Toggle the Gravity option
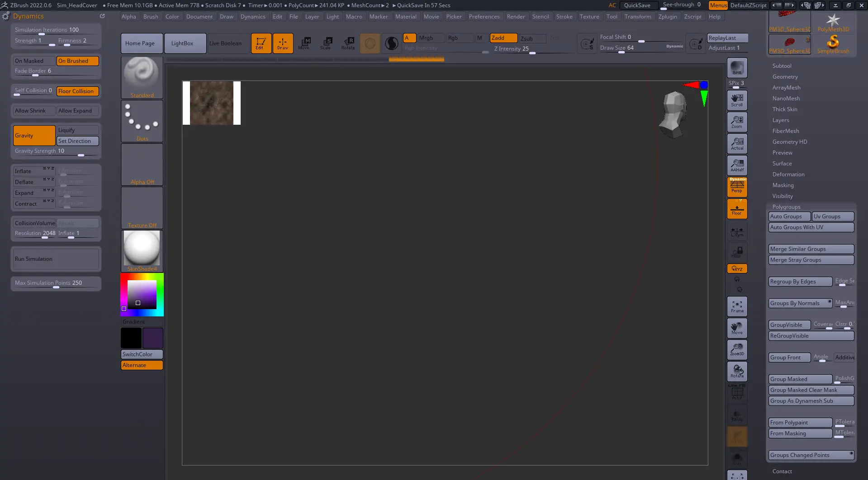The image size is (868, 480). [x=34, y=136]
